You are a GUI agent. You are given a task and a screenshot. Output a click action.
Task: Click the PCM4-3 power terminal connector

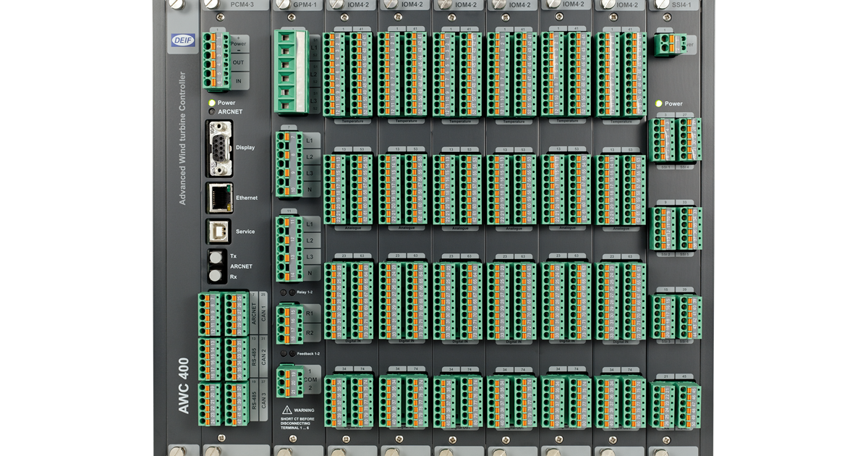point(216,60)
